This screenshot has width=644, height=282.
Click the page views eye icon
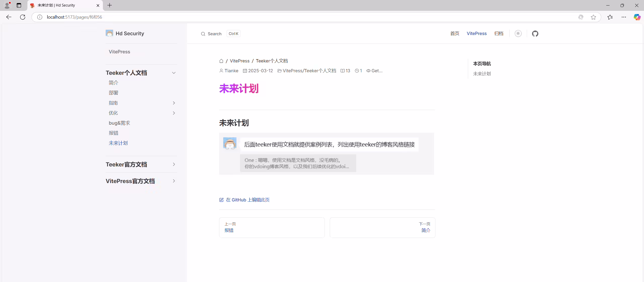(x=368, y=71)
